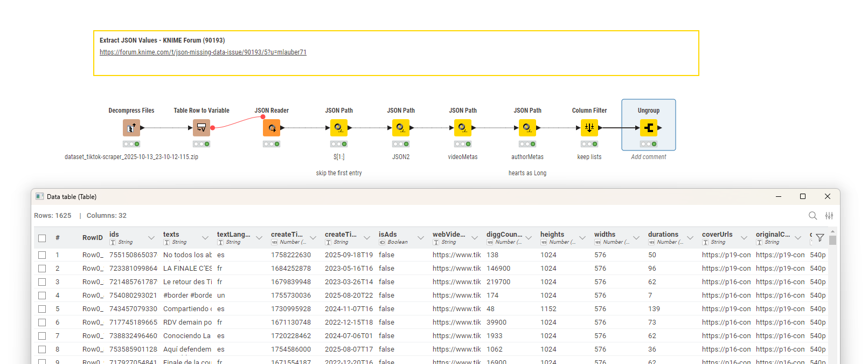Click the isAds column header
The height and width of the screenshot is (364, 868).
pos(388,235)
